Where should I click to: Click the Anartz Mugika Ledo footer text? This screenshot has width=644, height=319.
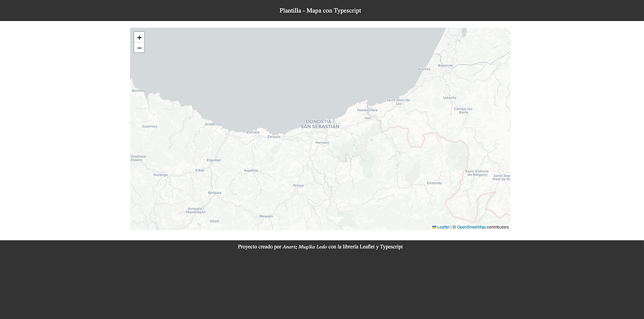pyautogui.click(x=303, y=247)
